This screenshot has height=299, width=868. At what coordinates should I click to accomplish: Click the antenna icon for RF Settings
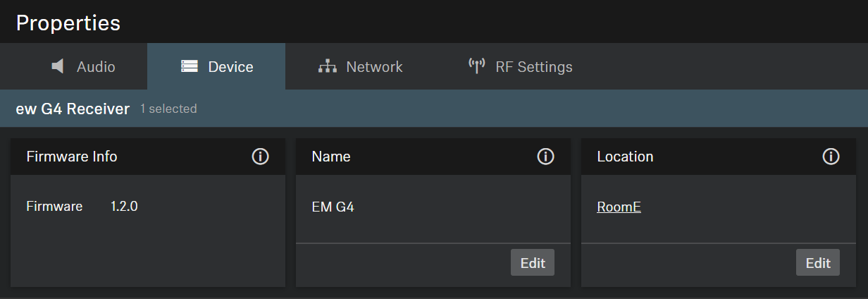[477, 66]
